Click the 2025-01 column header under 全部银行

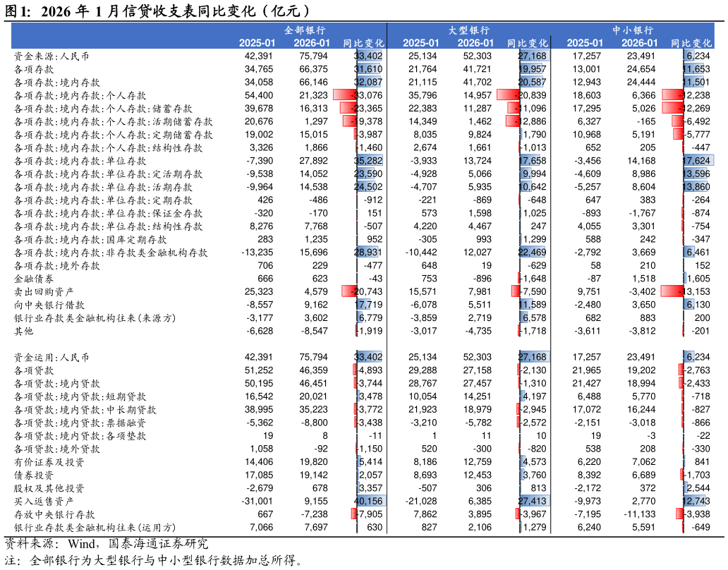[257, 43]
